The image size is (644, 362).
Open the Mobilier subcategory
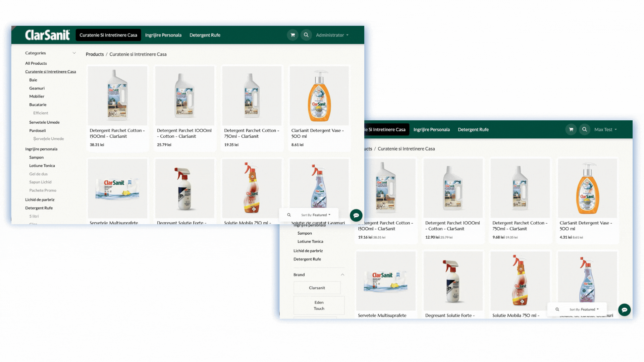coord(37,97)
